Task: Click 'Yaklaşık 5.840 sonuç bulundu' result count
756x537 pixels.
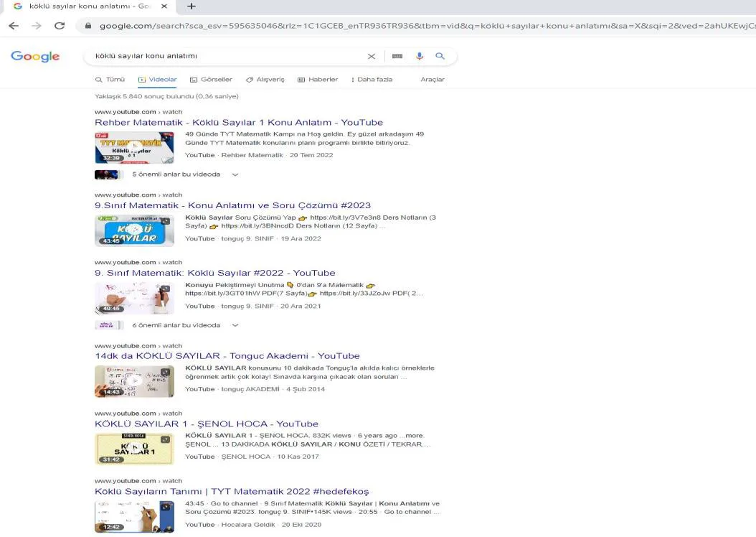Action: coord(166,96)
